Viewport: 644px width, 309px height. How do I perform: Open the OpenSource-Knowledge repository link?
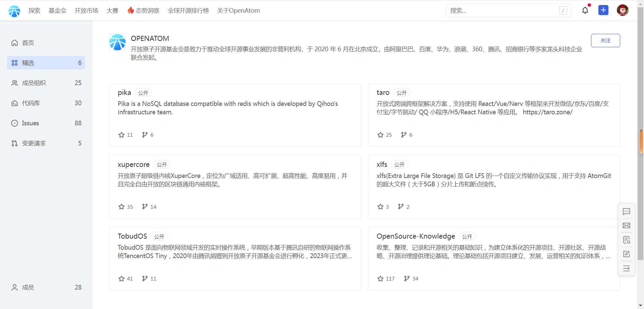tap(416, 236)
